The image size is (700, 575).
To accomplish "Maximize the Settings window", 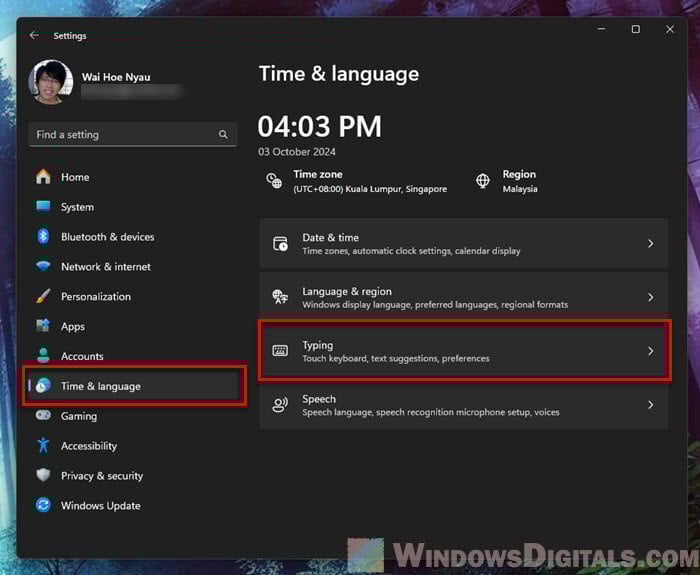I will point(636,29).
